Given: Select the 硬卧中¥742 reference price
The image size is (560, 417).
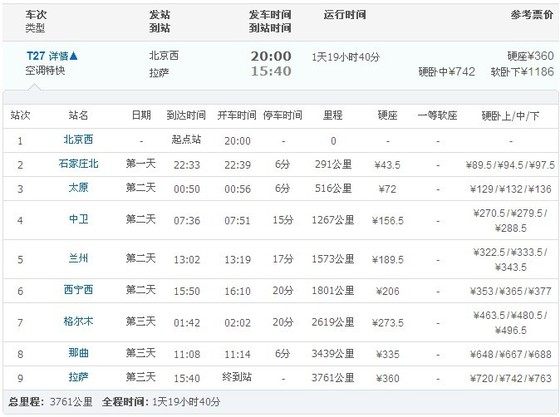Looking at the screenshot, I should coord(447,72).
